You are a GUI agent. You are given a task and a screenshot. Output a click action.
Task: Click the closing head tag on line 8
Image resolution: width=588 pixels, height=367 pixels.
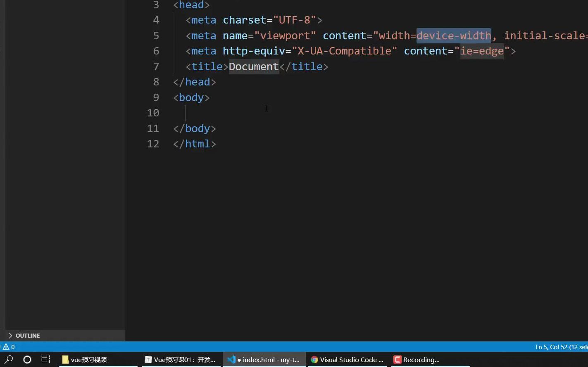[x=195, y=82]
